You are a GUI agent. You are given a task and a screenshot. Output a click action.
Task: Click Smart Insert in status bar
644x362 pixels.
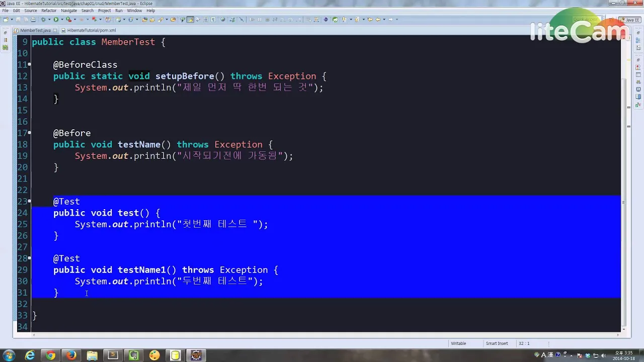coord(497,343)
